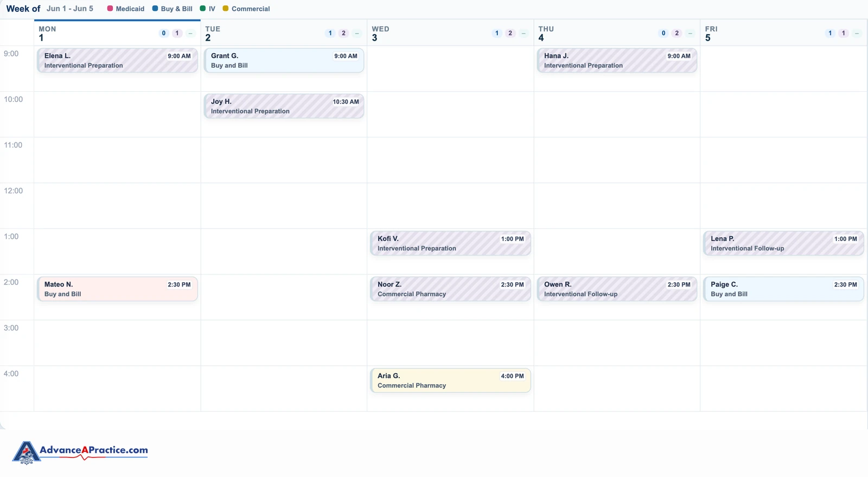Image resolution: width=868 pixels, height=477 pixels.
Task: Select the TUE 2 day header
Action: (284, 33)
